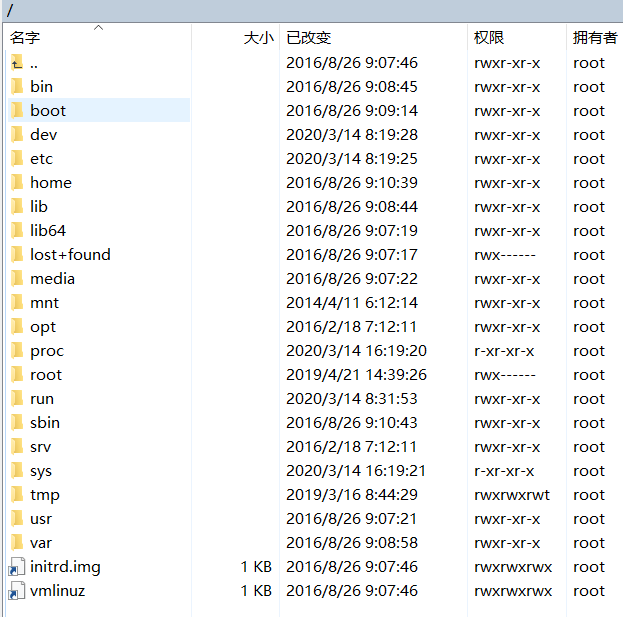Viewport: 623px width, 617px height.
Task: Click the etc folder icon
Action: 17,159
